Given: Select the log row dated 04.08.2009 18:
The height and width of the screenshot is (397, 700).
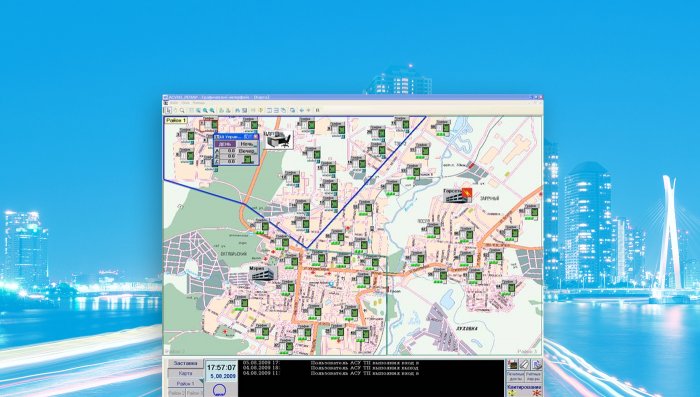Looking at the screenshot, I should [330, 368].
